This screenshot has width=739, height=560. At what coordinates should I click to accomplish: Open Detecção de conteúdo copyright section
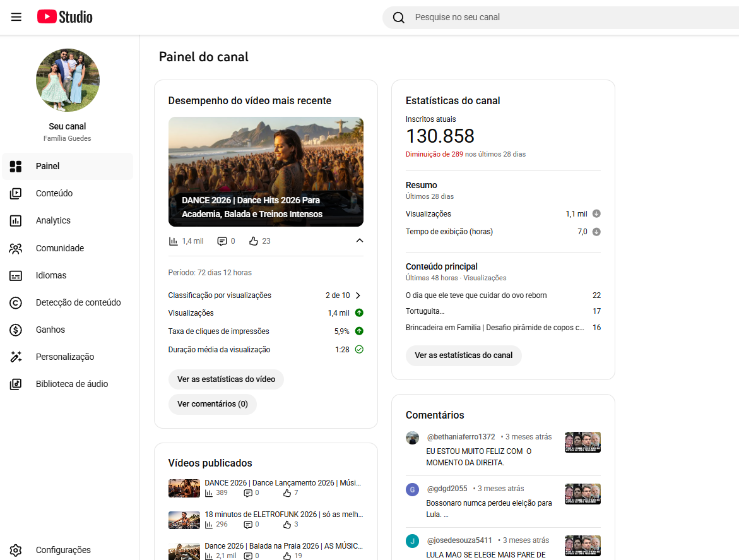pyautogui.click(x=78, y=302)
